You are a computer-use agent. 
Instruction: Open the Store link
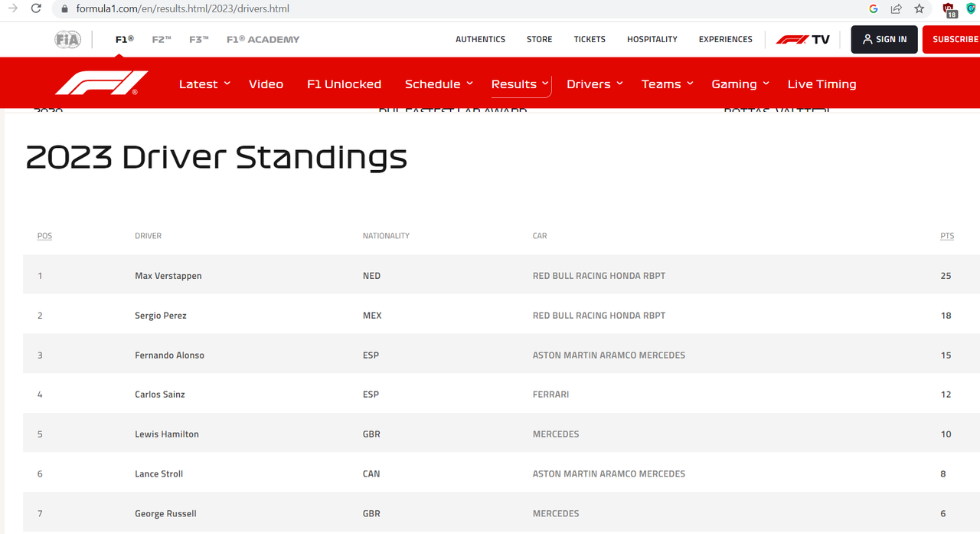pos(539,39)
